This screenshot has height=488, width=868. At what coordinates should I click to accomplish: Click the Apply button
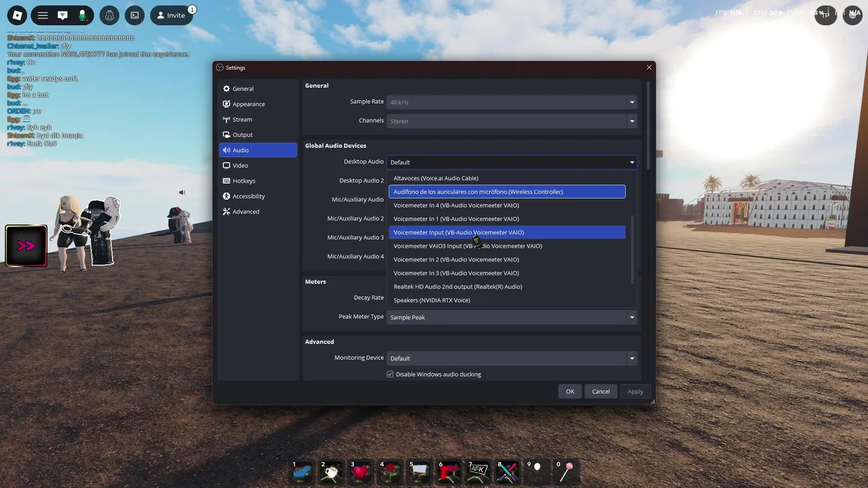(x=635, y=391)
